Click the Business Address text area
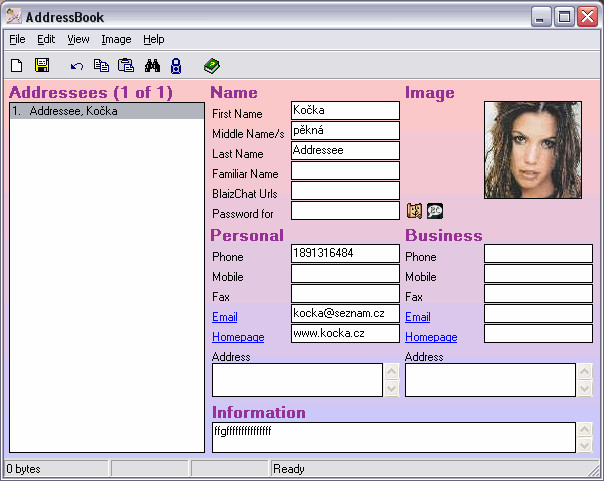The height and width of the screenshot is (481, 604). 490,380
